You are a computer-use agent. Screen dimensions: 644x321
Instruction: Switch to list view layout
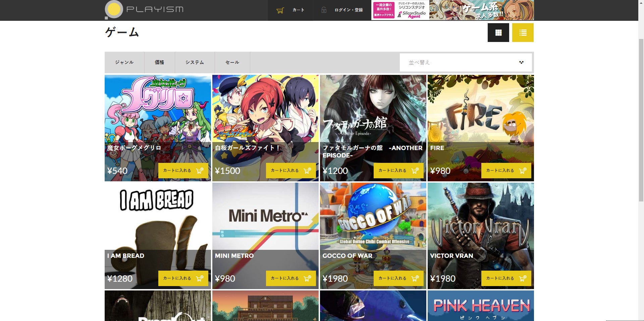523,33
